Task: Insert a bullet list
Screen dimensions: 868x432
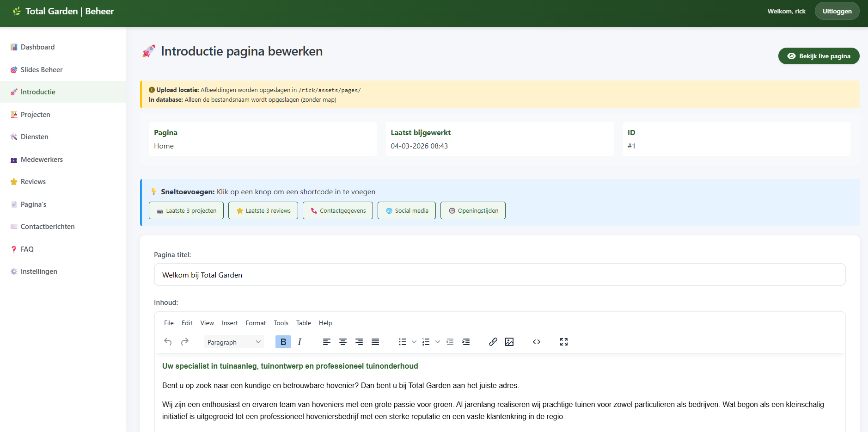Action: click(403, 342)
